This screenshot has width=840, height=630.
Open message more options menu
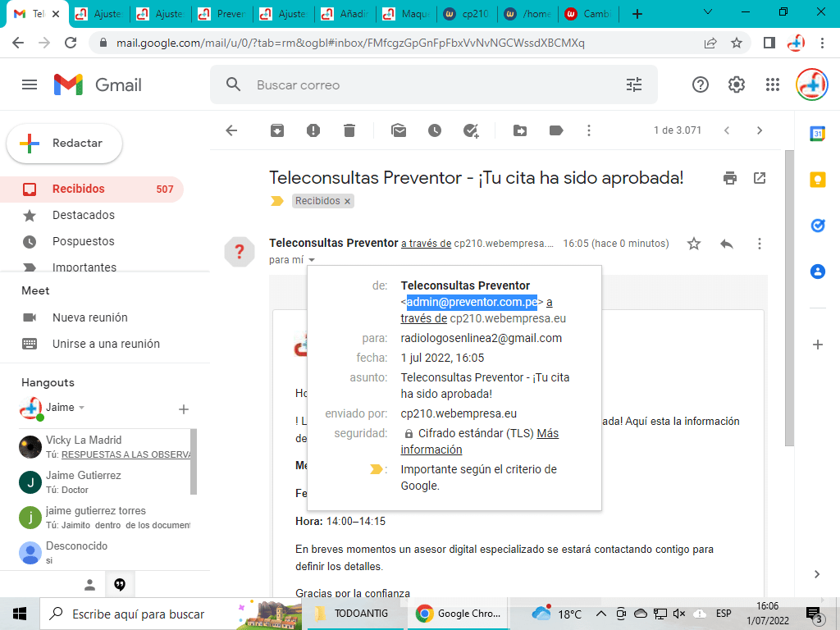(x=759, y=244)
